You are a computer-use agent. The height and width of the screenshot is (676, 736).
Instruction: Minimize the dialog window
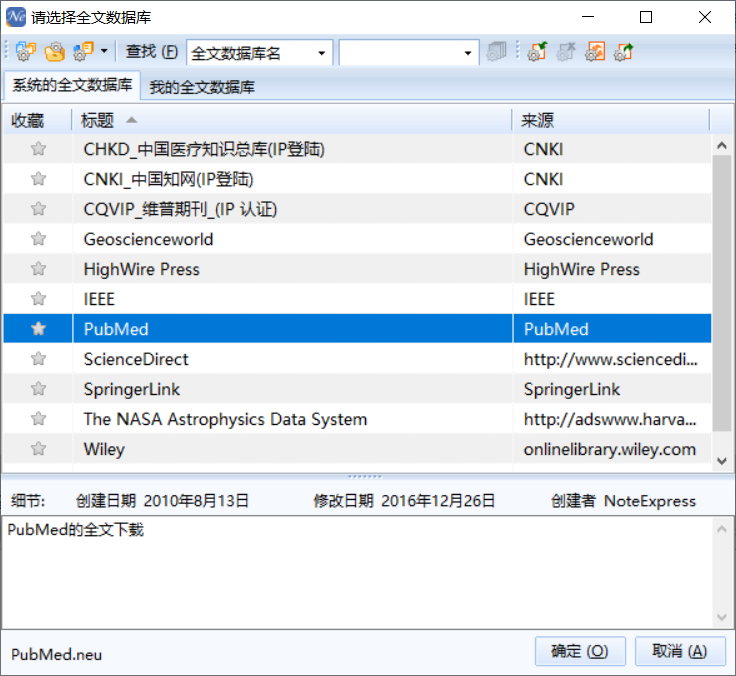coord(588,17)
